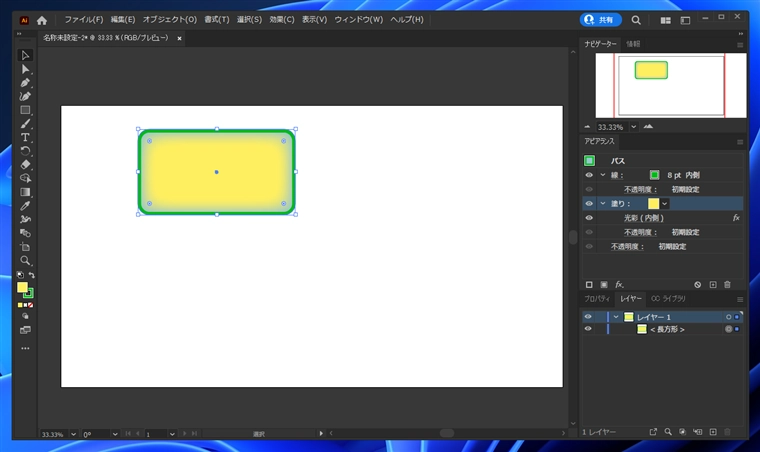Select the Zoom tool in toolbar
This screenshot has width=760, height=452.
click(x=25, y=261)
